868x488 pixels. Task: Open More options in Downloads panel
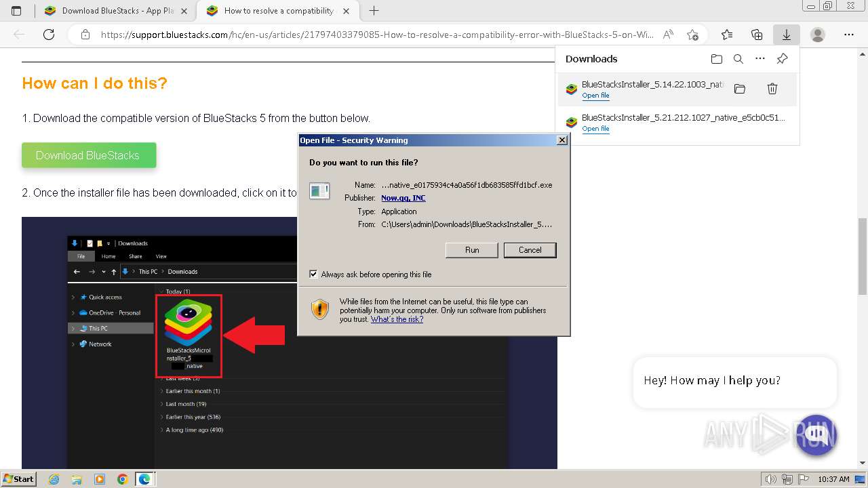tap(760, 59)
